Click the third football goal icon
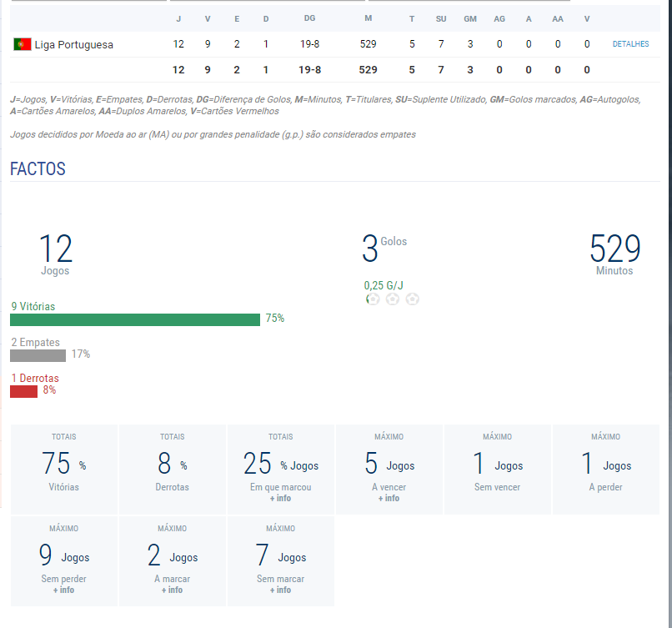 [412, 299]
